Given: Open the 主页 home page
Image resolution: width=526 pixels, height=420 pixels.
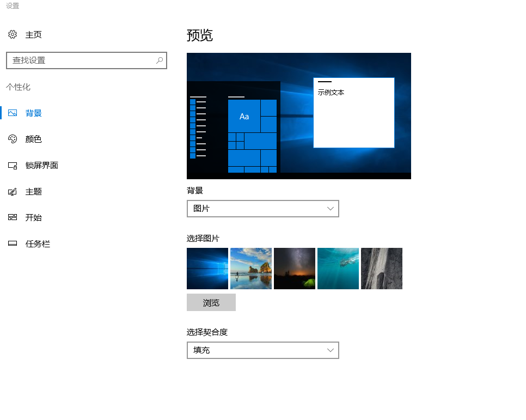Looking at the screenshot, I should coord(33,34).
